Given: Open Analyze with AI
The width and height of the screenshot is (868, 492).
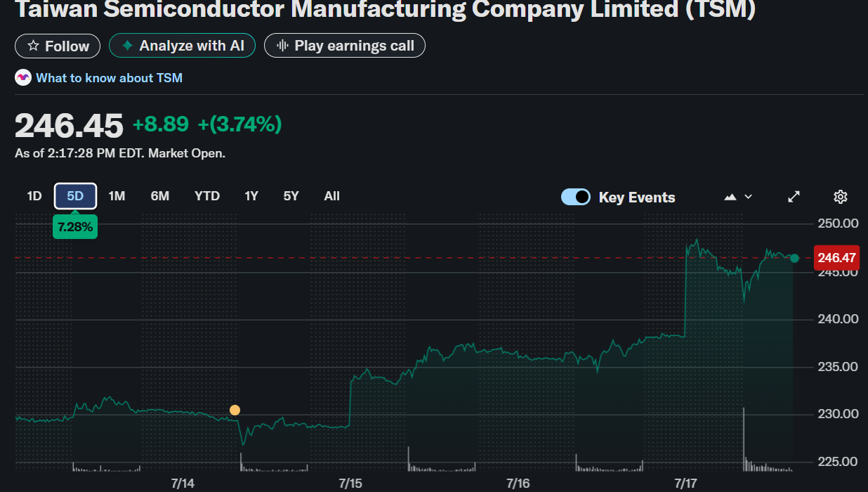Looking at the screenshot, I should click(182, 46).
